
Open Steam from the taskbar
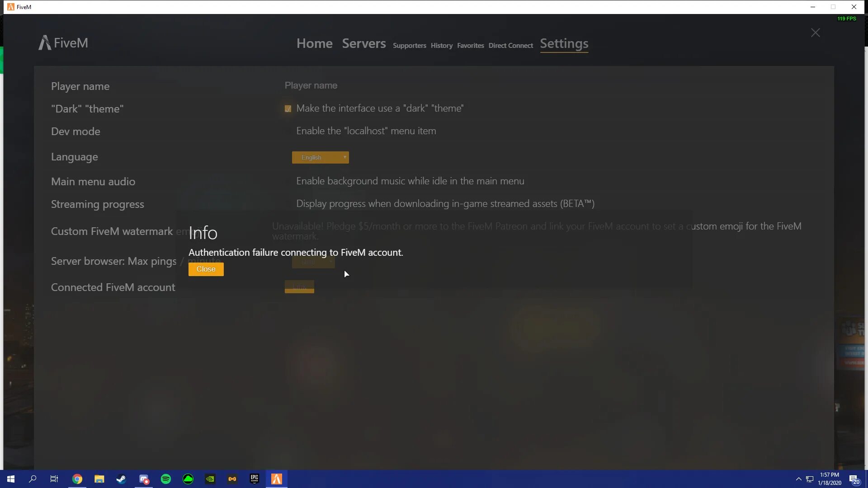tap(121, 479)
